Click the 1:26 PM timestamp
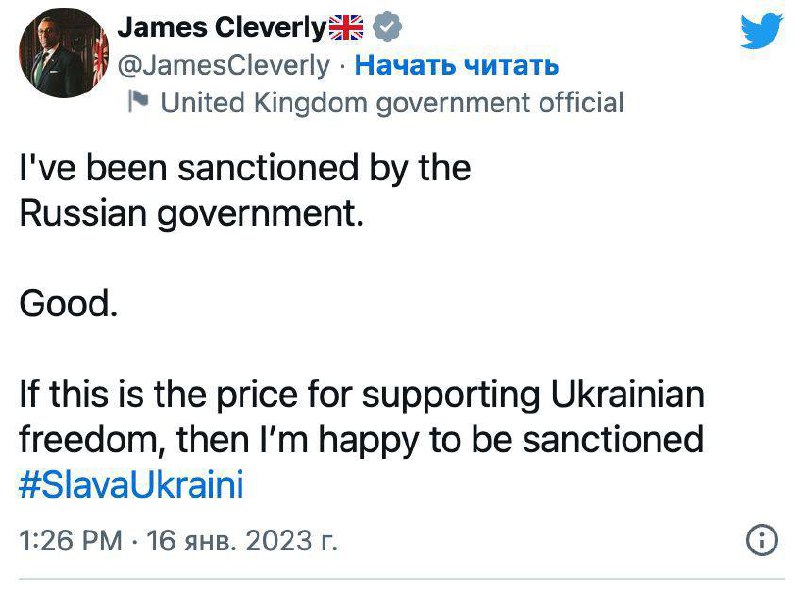 (x=70, y=542)
